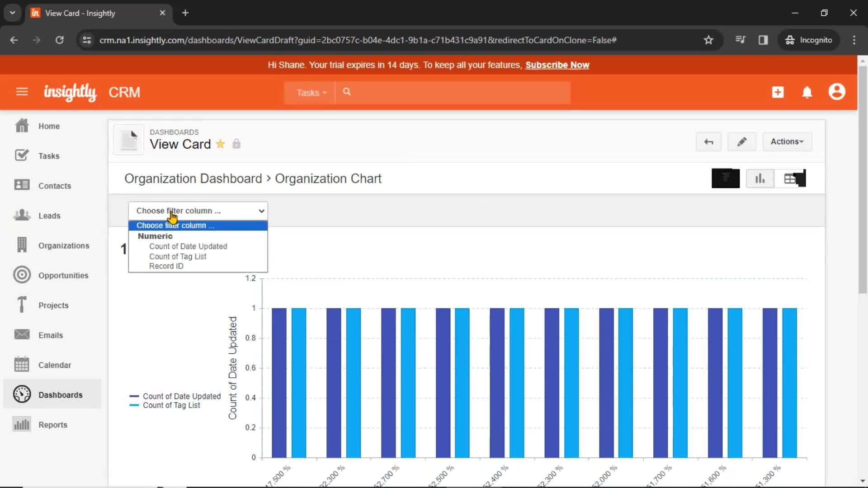Expand the Choose filter column dropdown

pos(199,210)
